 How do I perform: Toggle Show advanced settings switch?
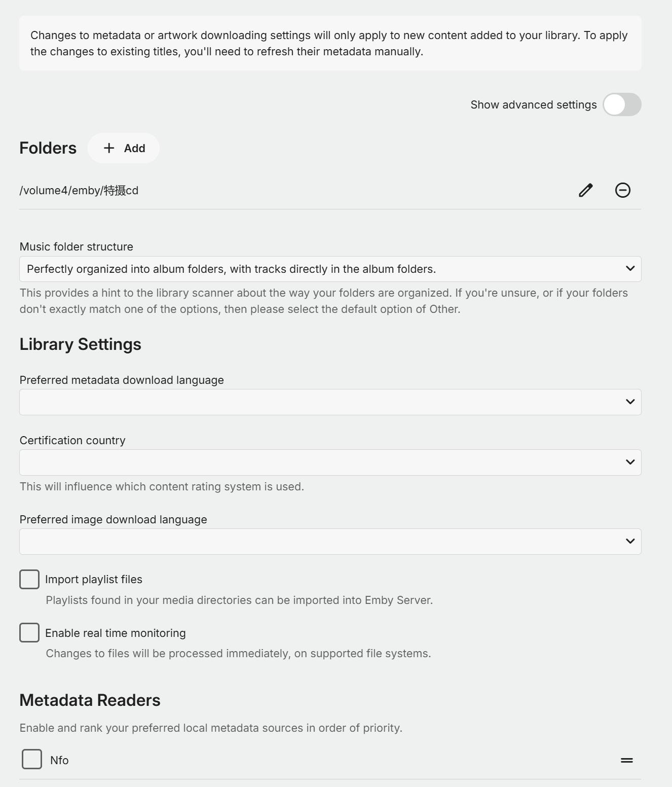click(x=622, y=104)
